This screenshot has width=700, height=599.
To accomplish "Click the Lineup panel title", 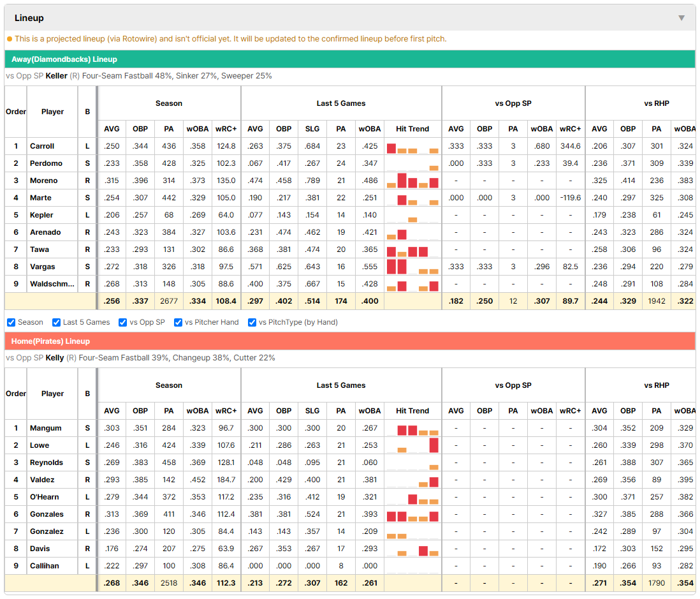I will [29, 18].
